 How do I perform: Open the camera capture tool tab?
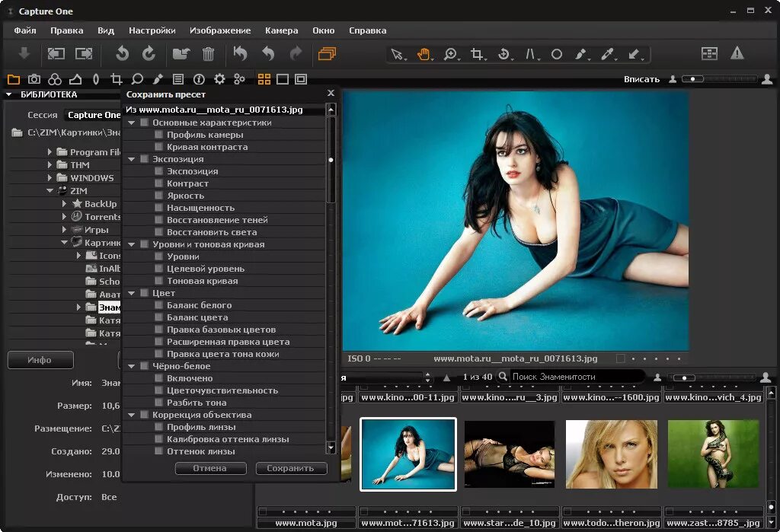[34, 79]
